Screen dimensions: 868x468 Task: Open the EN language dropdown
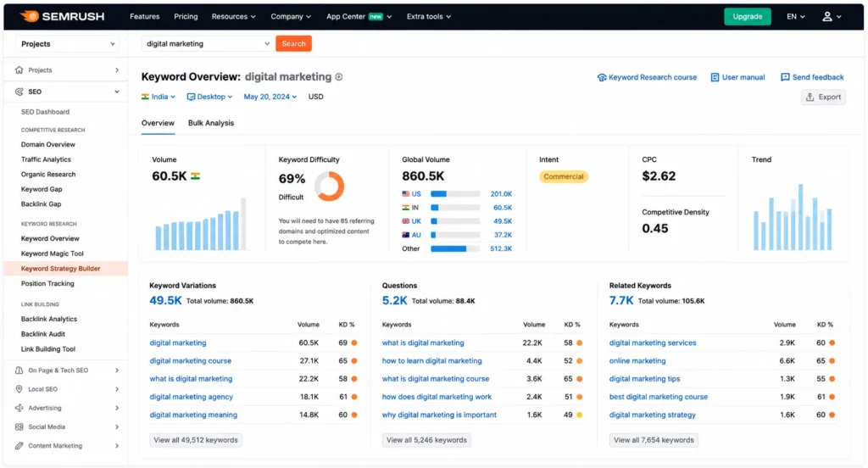pos(796,17)
